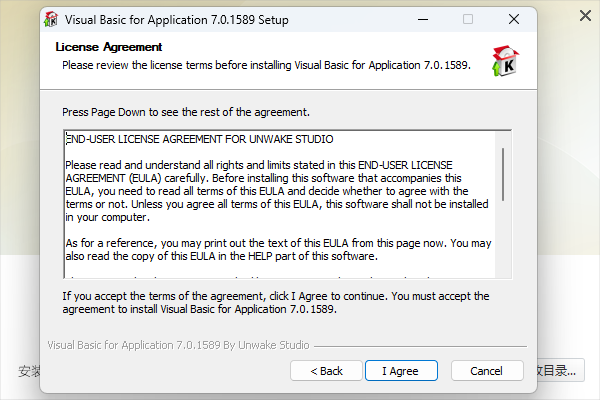Viewport: 600px width, 400px height.
Task: Click the By Unwake Studio branding text
Action: [x=178, y=345]
